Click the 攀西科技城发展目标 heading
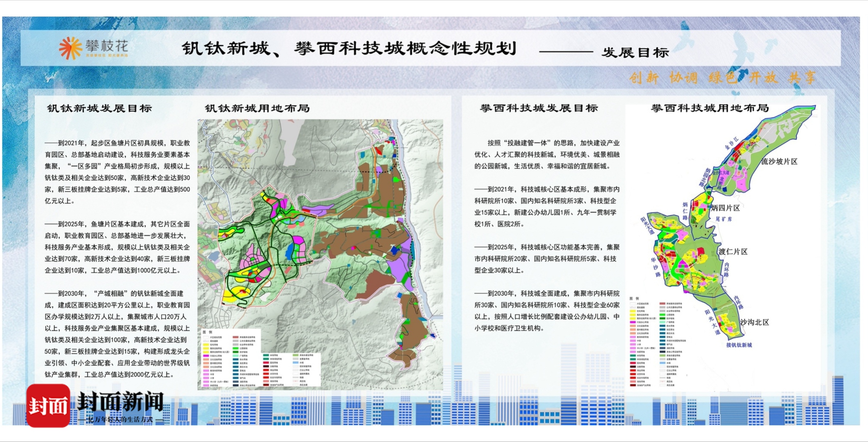The image size is (868, 442). (x=539, y=108)
